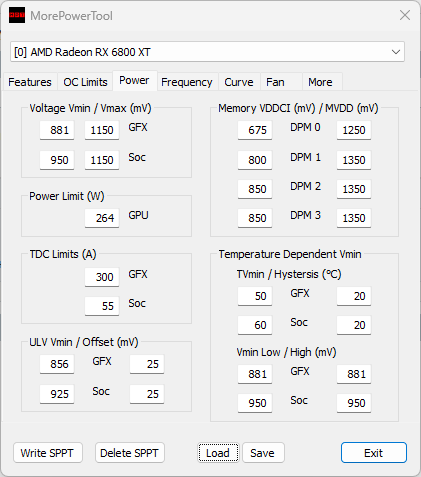421x477 pixels.
Task: Select the Curve tab
Action: point(239,82)
